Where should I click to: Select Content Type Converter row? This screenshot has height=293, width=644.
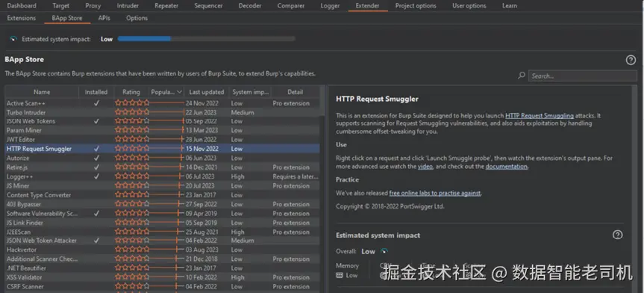(x=162, y=195)
